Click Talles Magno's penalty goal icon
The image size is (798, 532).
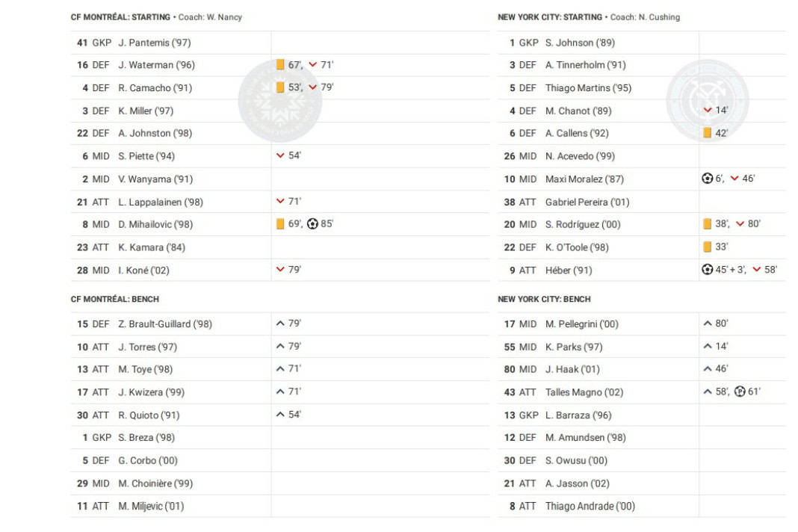tap(740, 392)
